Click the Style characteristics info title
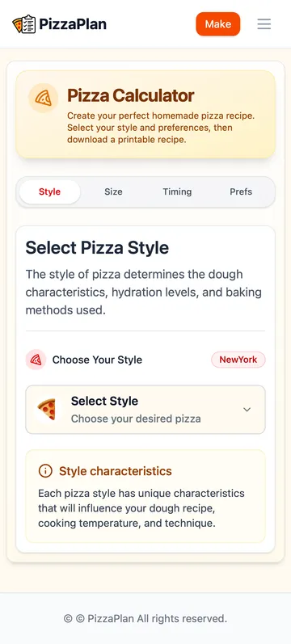 tap(116, 471)
